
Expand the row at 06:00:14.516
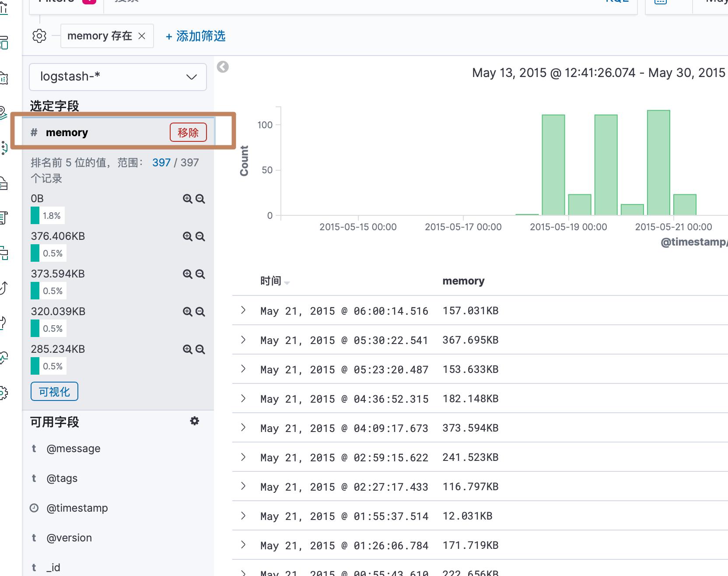click(x=244, y=310)
